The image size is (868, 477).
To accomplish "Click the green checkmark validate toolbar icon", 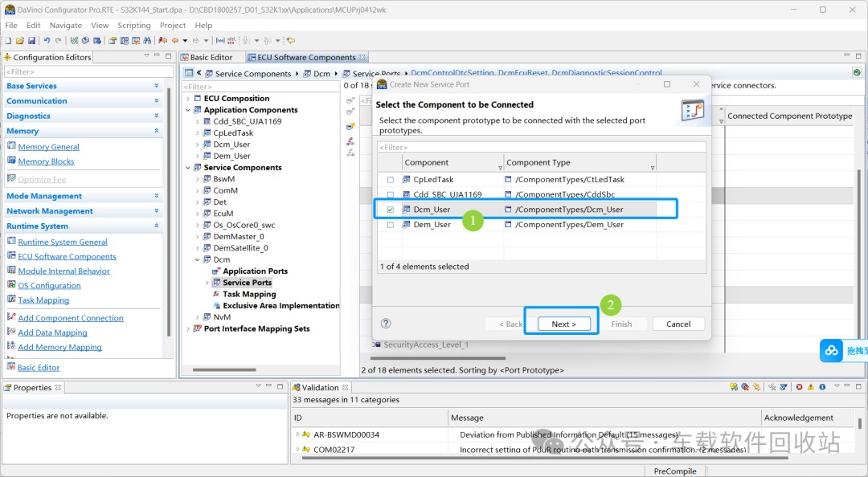I will (x=74, y=40).
